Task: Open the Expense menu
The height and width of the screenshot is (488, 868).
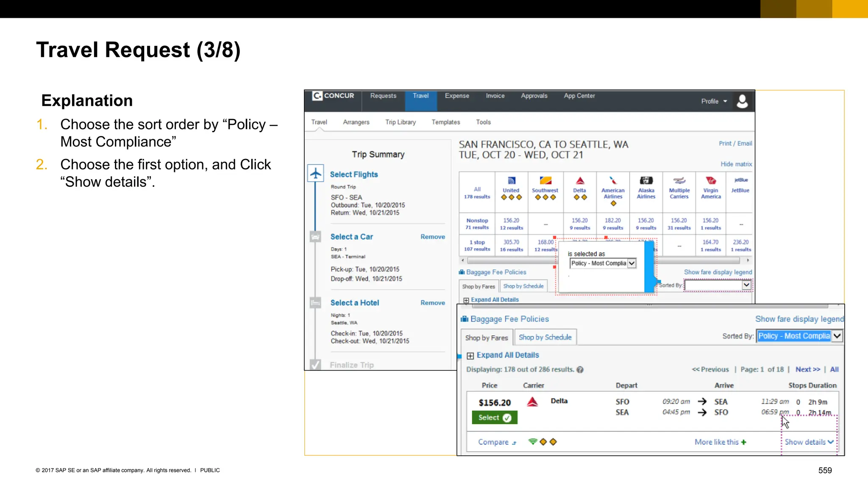Action: [x=457, y=96]
